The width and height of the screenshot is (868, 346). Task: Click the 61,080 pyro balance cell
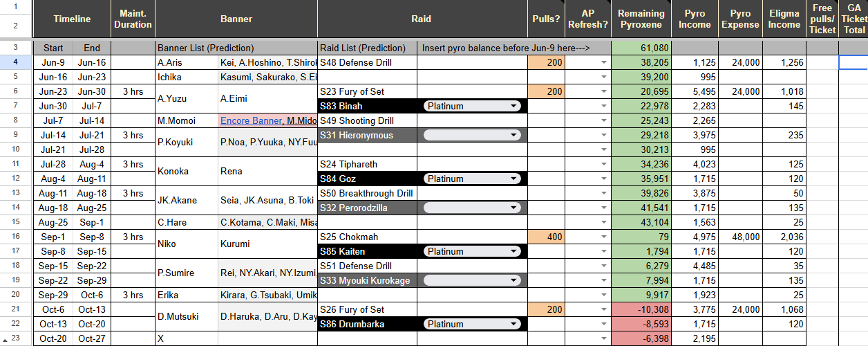pyautogui.click(x=641, y=48)
